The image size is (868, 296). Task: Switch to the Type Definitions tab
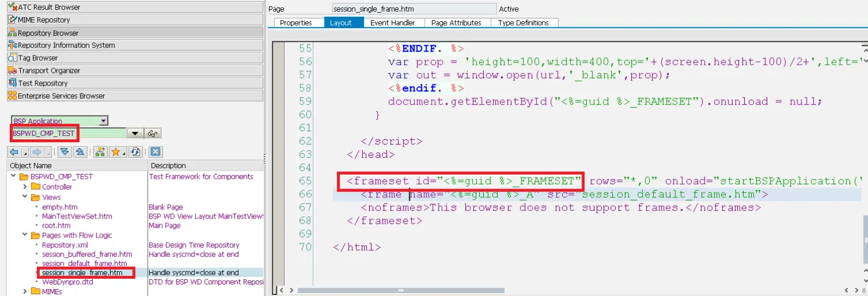point(523,23)
